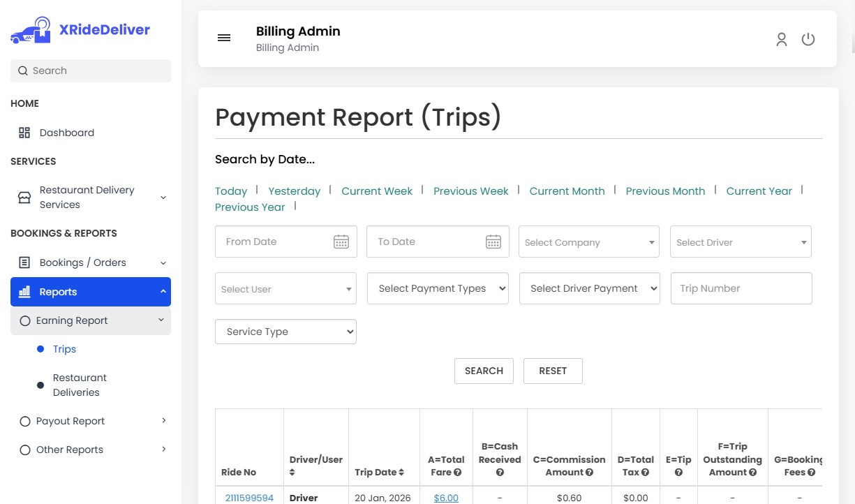Click the user profile icon
Image resolution: width=855 pixels, height=504 pixels.
(x=781, y=40)
